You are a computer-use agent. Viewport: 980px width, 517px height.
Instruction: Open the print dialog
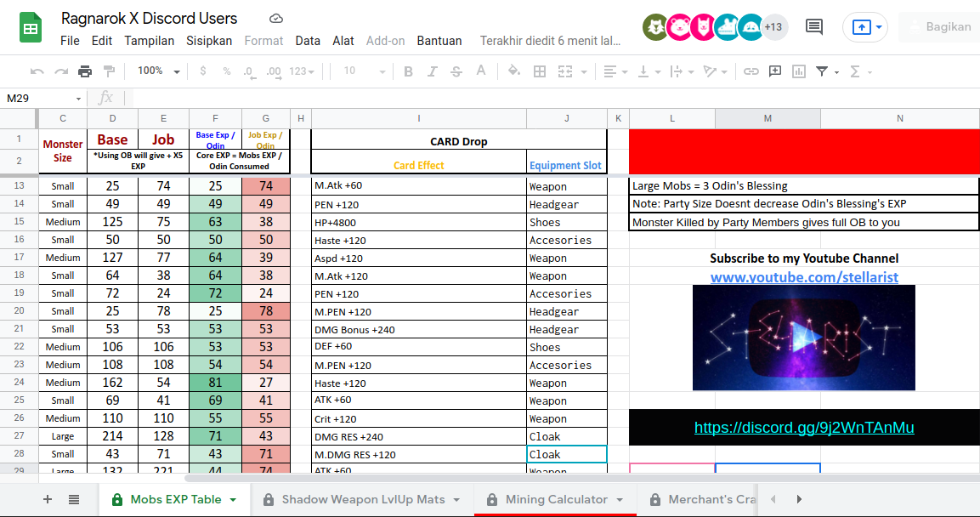coord(84,71)
